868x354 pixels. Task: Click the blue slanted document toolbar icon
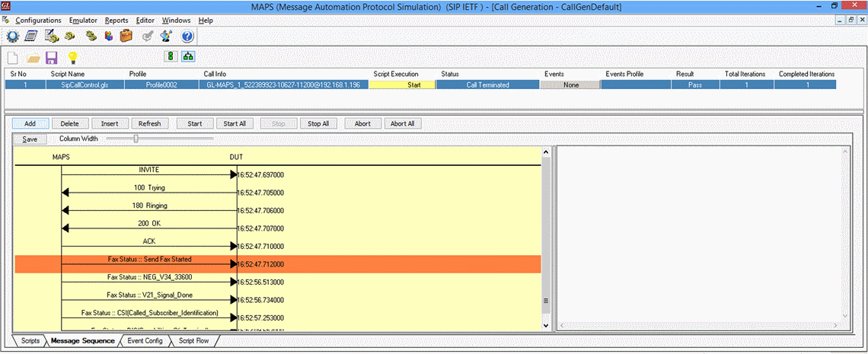31,37
